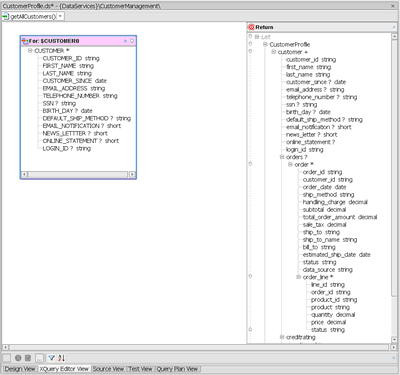Viewport: 400px width, 375px height.
Task: Click the getAllCustomers function icon
Action: coord(5,16)
